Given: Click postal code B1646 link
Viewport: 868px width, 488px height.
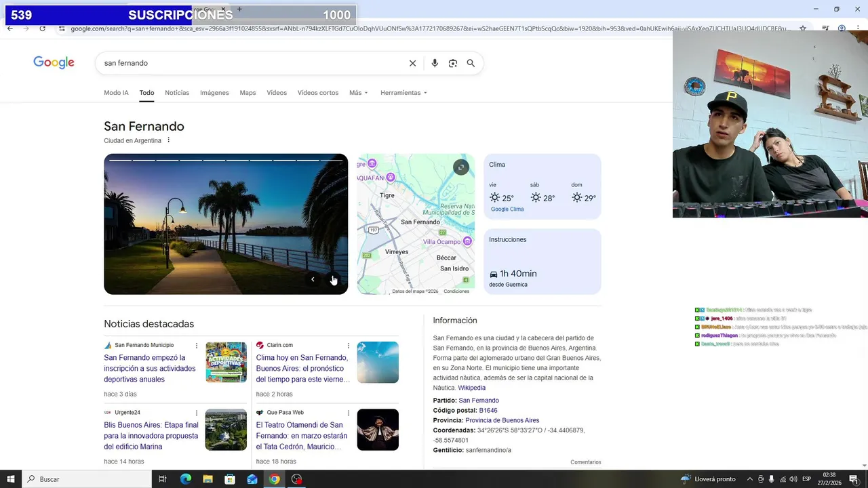Looking at the screenshot, I should pyautogui.click(x=488, y=411).
